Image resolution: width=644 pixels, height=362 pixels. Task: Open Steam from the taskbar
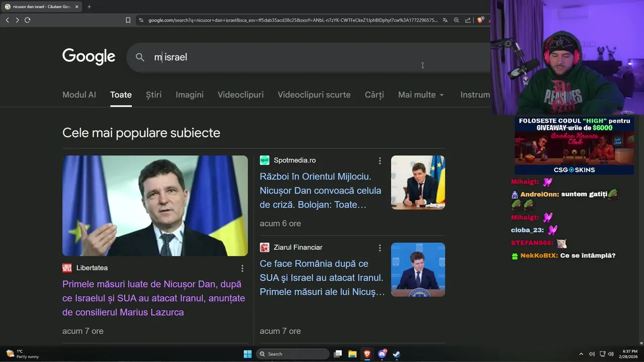[396, 354]
